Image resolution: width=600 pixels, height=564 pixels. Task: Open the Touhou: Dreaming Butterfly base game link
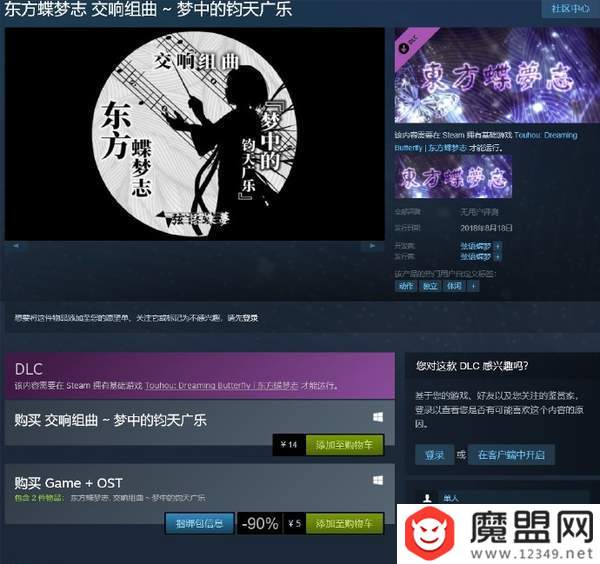coord(486,141)
